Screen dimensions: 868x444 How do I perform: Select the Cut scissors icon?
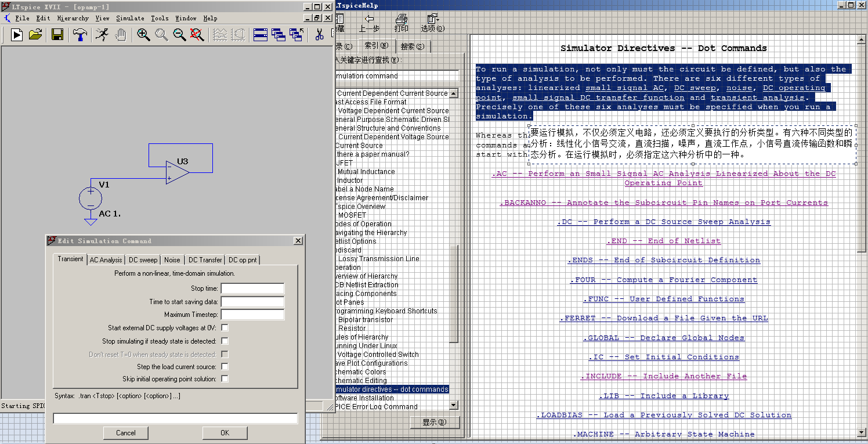tap(319, 35)
